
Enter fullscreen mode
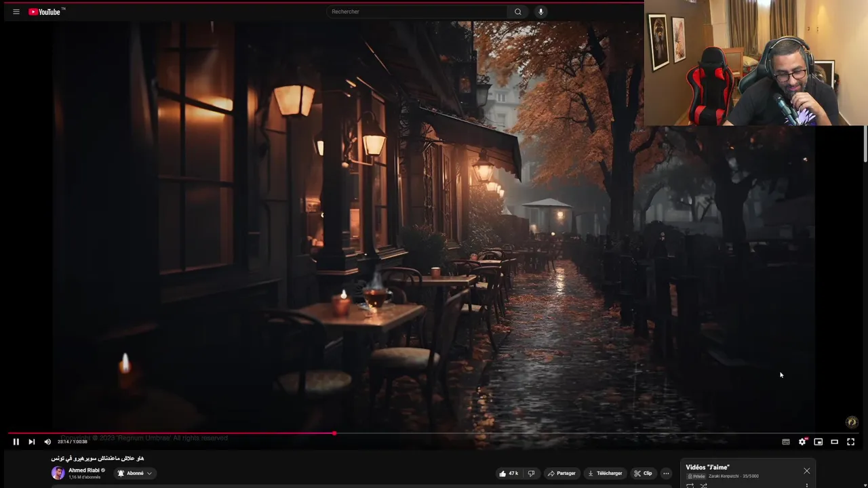(851, 442)
